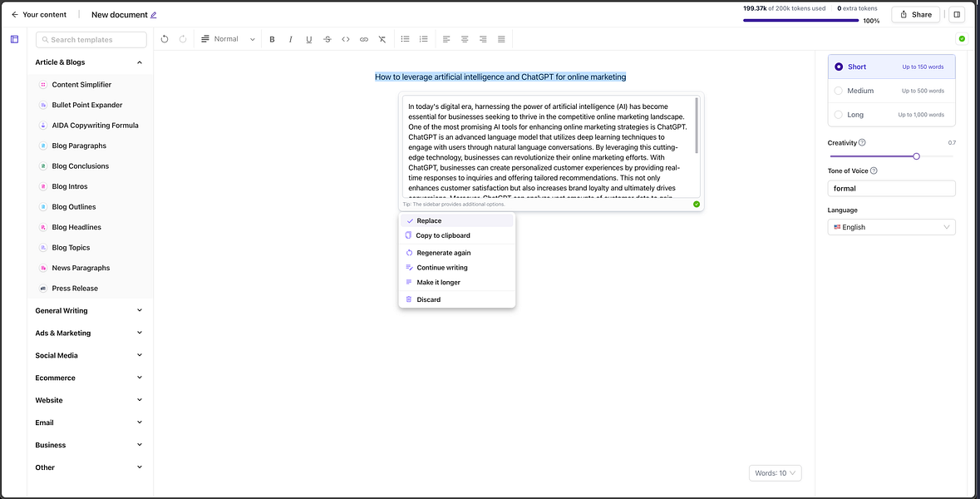The width and height of the screenshot is (980, 499).
Task: Insert a hyperlink via link icon
Action: click(364, 39)
